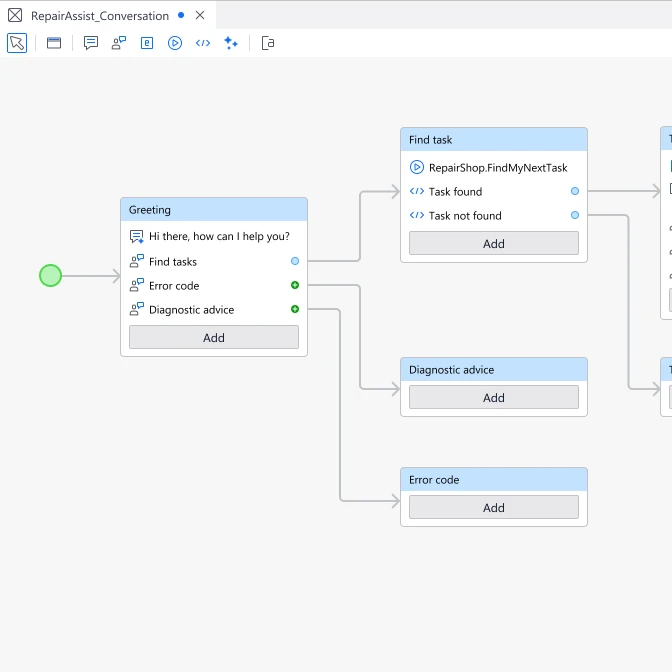Close the RepairAssist_Conversation tab

click(200, 15)
